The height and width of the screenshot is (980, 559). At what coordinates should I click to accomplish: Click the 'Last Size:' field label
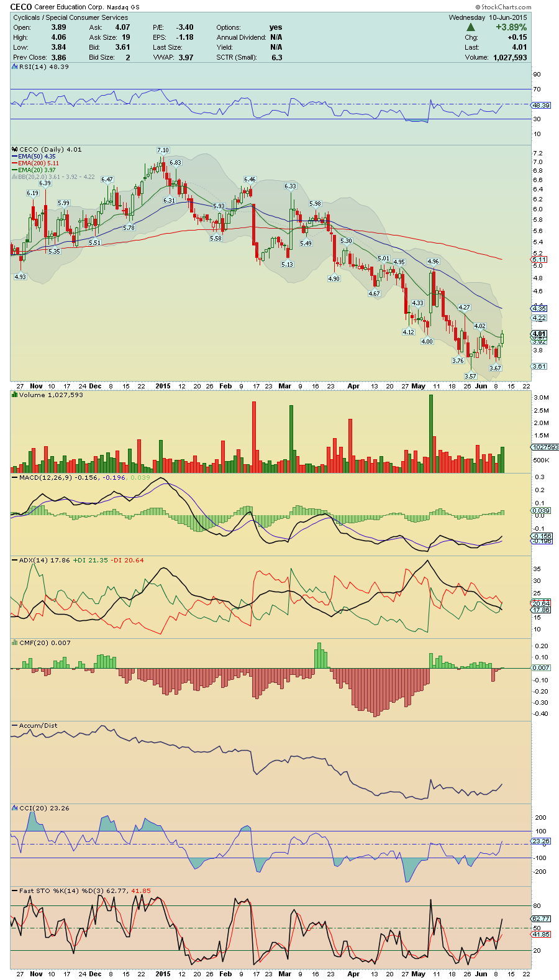pos(168,47)
